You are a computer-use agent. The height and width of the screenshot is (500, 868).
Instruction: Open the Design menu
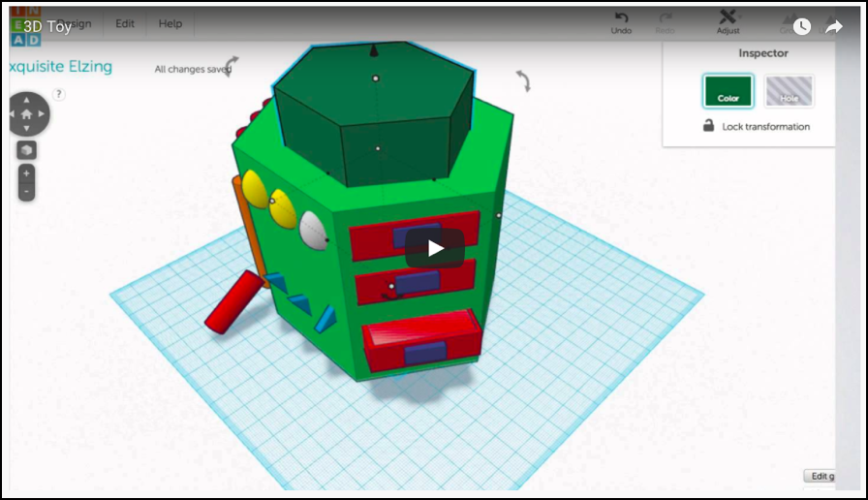tap(75, 24)
